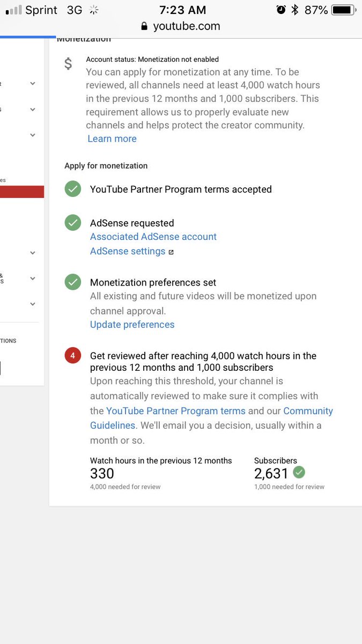362x644 pixels.
Task: Expand the first sidebar chevron below the red item
Action: [33, 253]
